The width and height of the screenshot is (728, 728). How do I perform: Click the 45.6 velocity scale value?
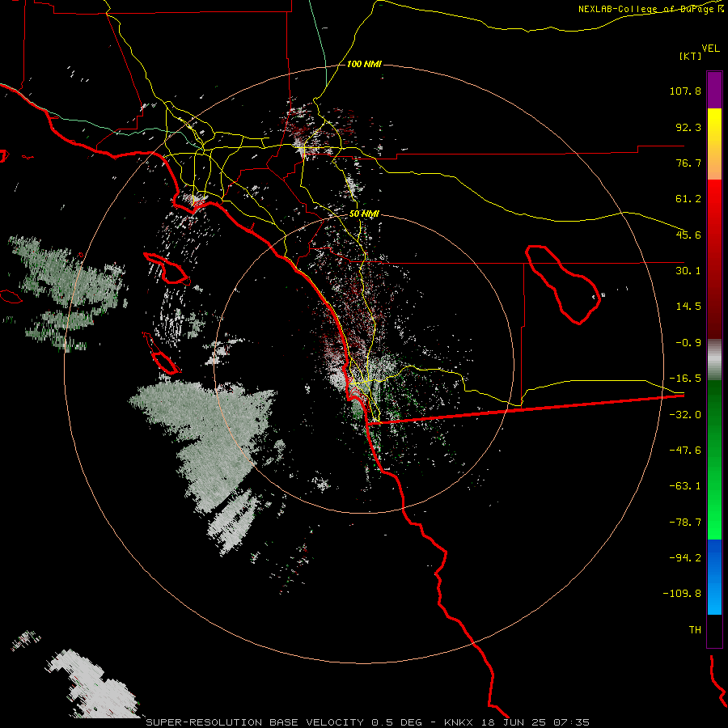[688, 235]
